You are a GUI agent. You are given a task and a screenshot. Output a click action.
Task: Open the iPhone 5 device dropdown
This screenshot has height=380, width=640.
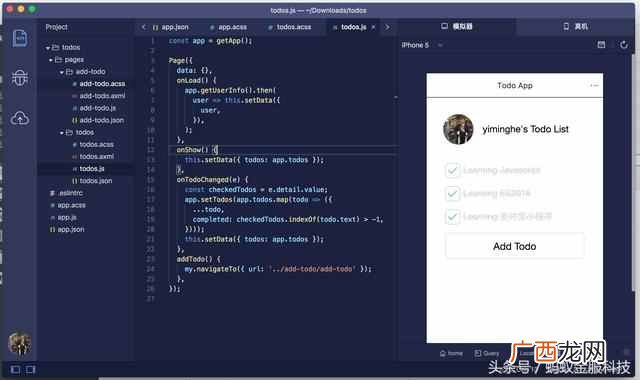tap(440, 45)
